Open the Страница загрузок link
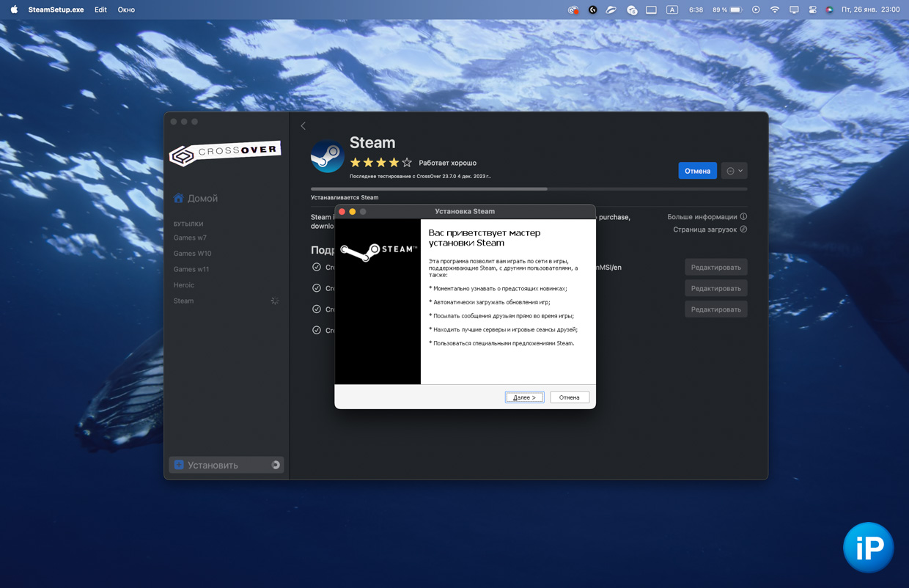This screenshot has width=909, height=588. tap(705, 229)
